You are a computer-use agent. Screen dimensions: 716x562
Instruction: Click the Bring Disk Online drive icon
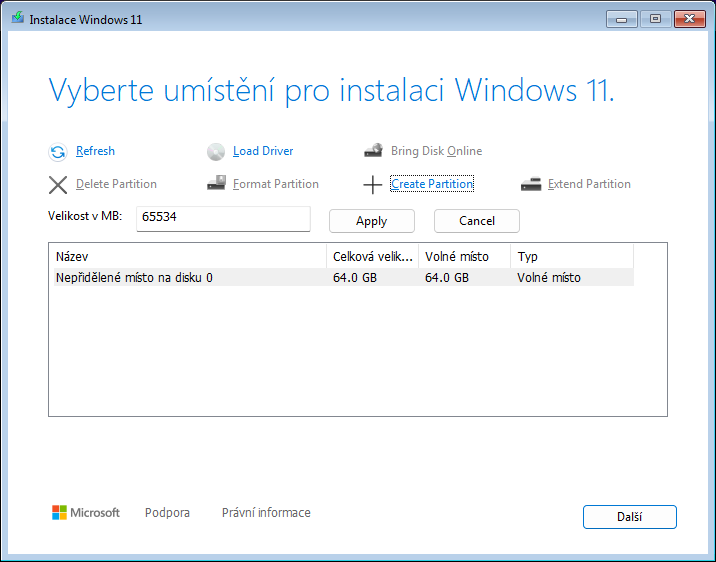pos(374,150)
